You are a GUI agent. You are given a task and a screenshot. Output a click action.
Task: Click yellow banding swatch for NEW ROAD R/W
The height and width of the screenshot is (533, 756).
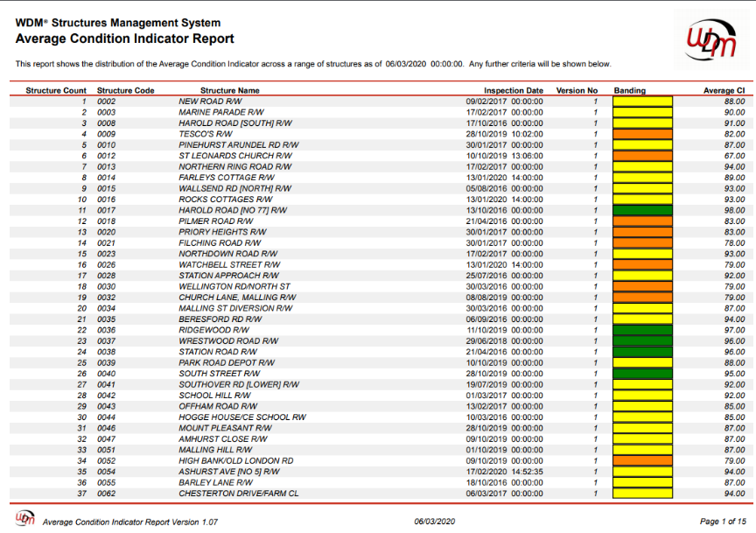(x=642, y=102)
